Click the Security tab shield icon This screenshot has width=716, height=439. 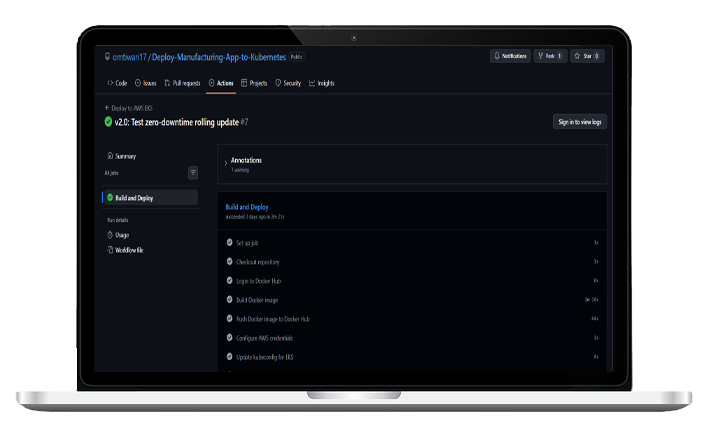click(278, 83)
